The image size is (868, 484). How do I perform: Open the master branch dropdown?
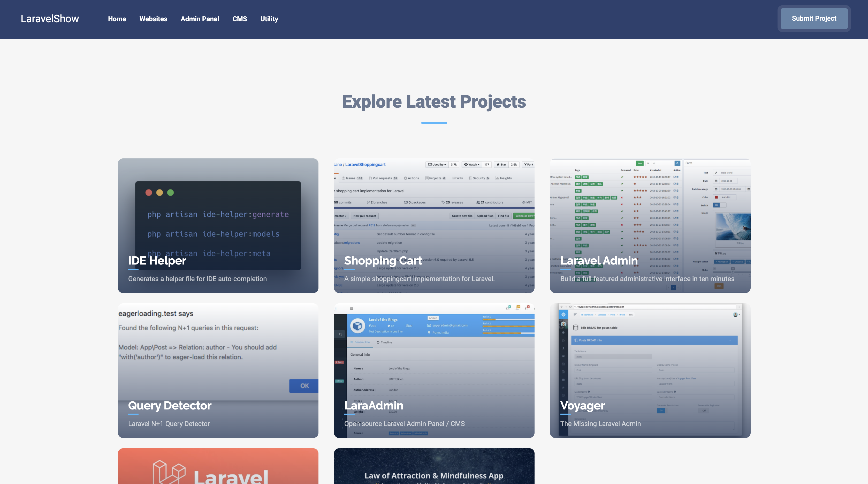(341, 216)
